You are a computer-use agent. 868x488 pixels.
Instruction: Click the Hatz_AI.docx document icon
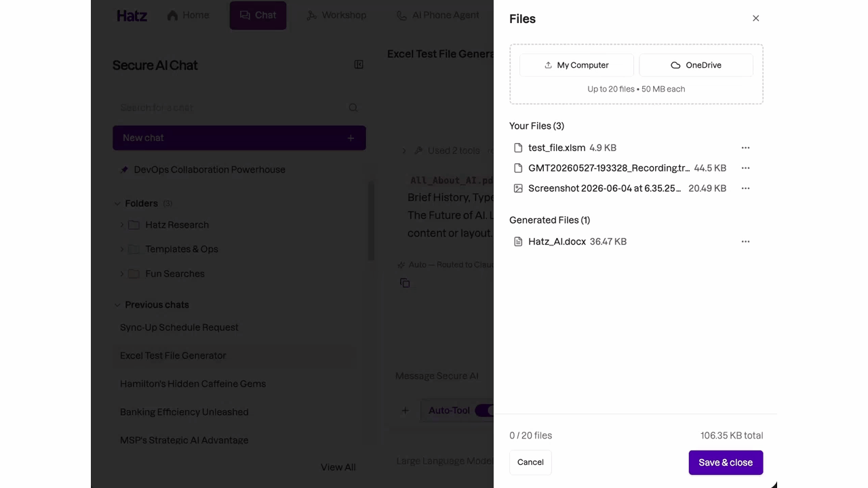[518, 241]
